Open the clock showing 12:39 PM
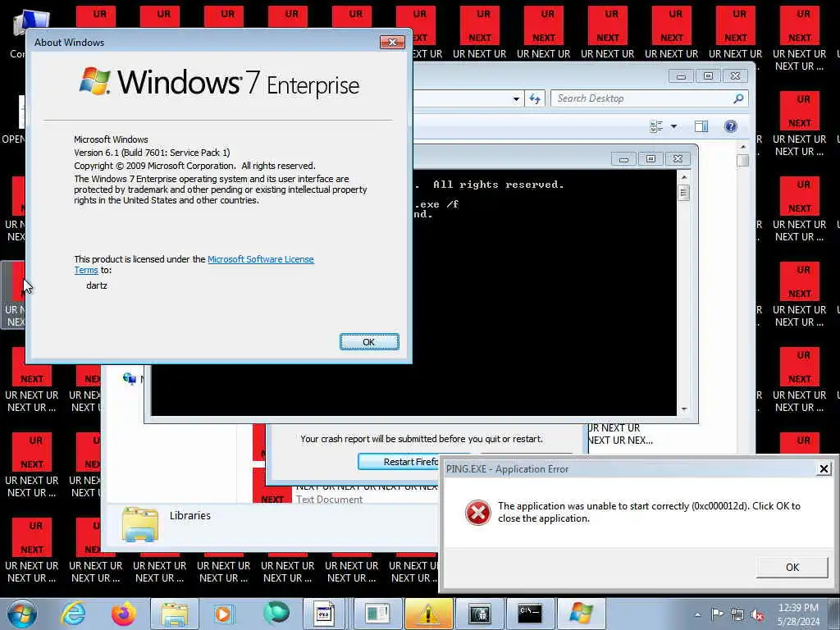The height and width of the screenshot is (630, 840). [x=798, y=614]
